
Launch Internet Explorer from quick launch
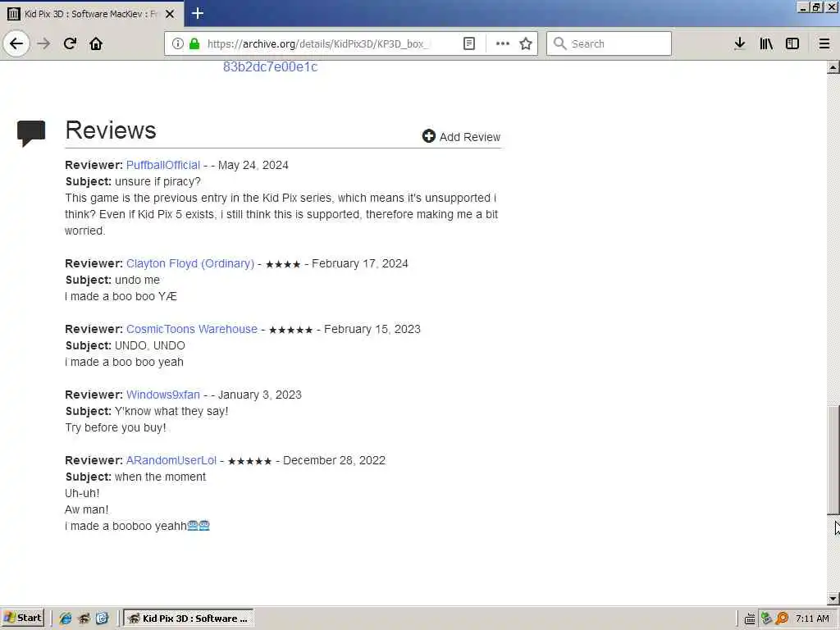[x=66, y=619]
